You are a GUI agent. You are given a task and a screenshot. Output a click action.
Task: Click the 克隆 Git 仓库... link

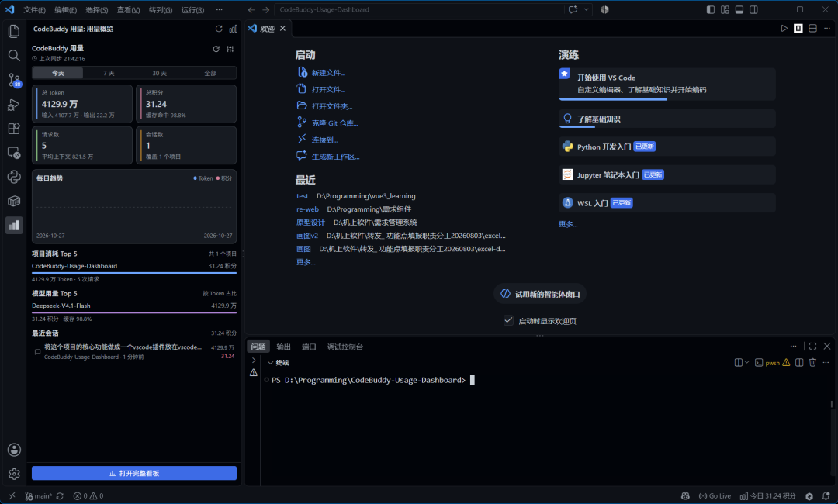point(334,123)
